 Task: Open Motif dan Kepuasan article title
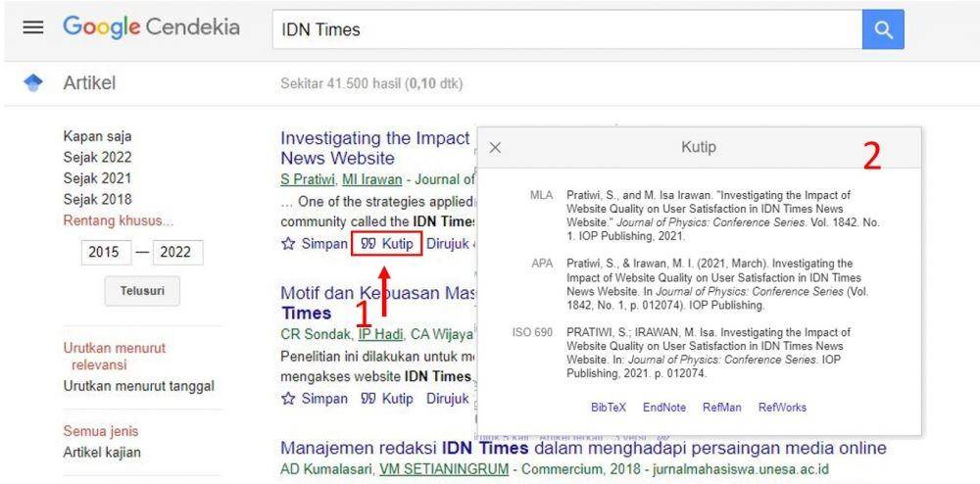377,303
